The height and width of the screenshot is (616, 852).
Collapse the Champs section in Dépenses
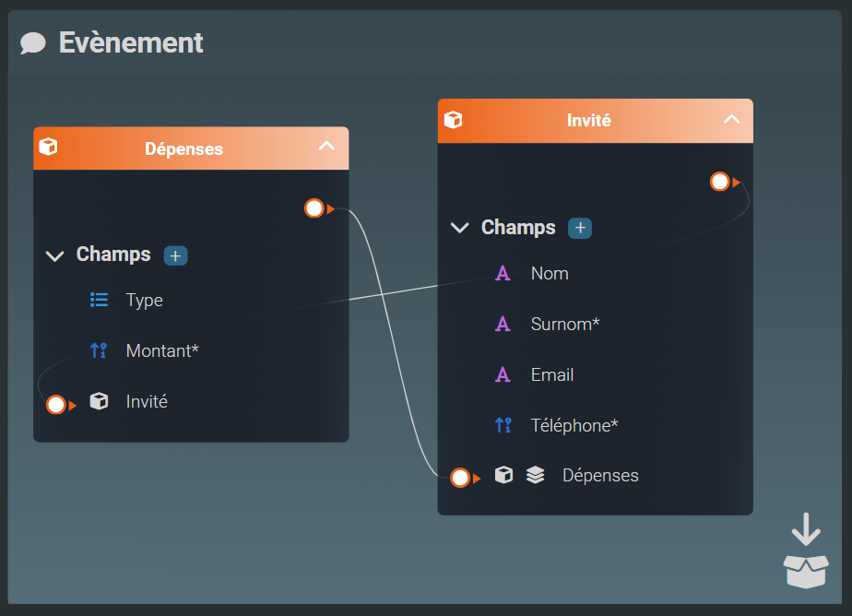click(55, 255)
